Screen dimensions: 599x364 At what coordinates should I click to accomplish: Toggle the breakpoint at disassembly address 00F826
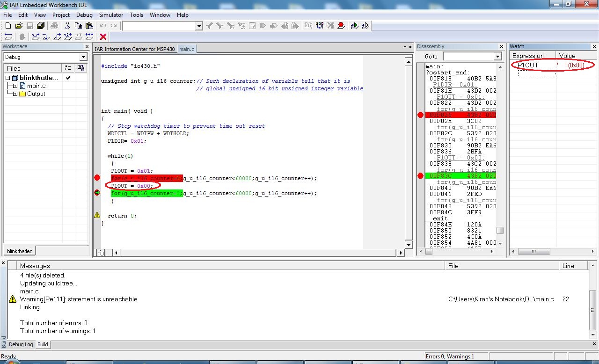pos(420,115)
